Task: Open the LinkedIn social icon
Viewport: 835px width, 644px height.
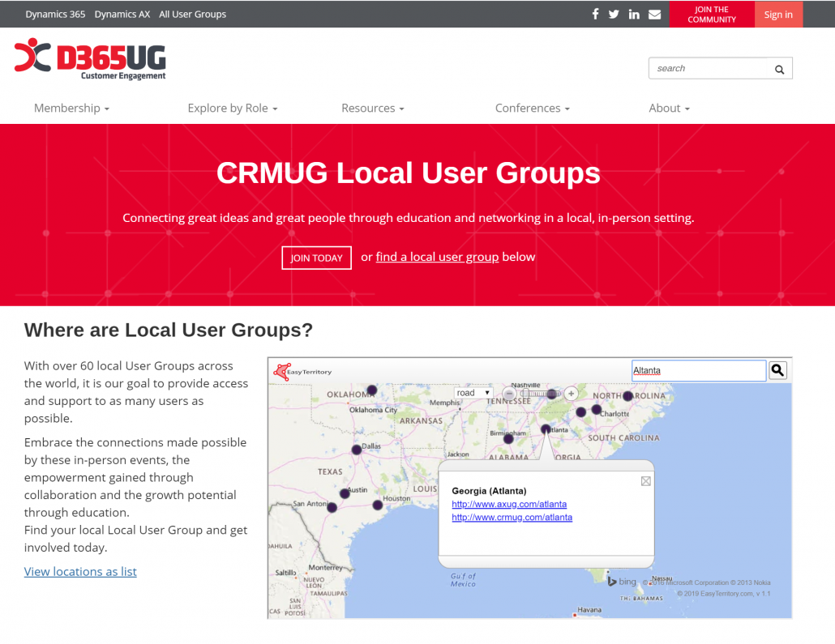Action: (x=634, y=15)
